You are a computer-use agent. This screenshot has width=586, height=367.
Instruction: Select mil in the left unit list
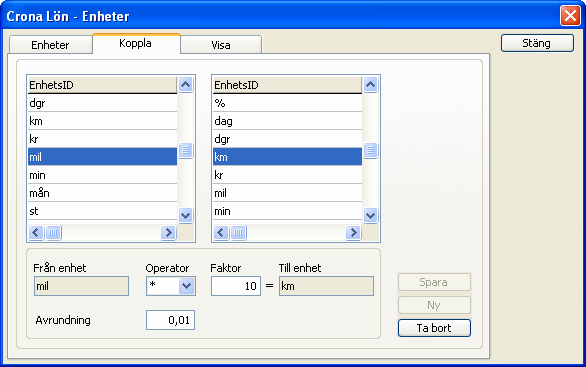[102, 157]
